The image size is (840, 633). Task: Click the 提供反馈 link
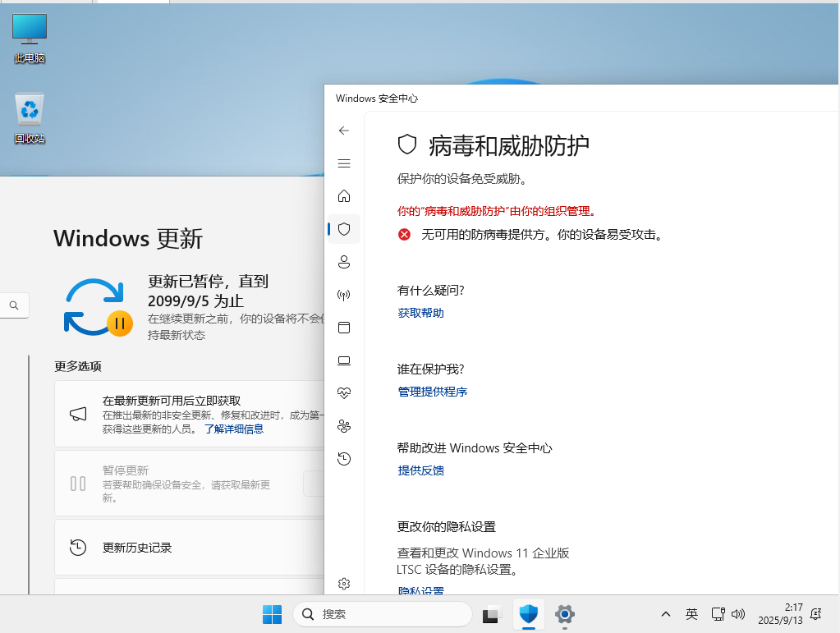[x=420, y=470]
